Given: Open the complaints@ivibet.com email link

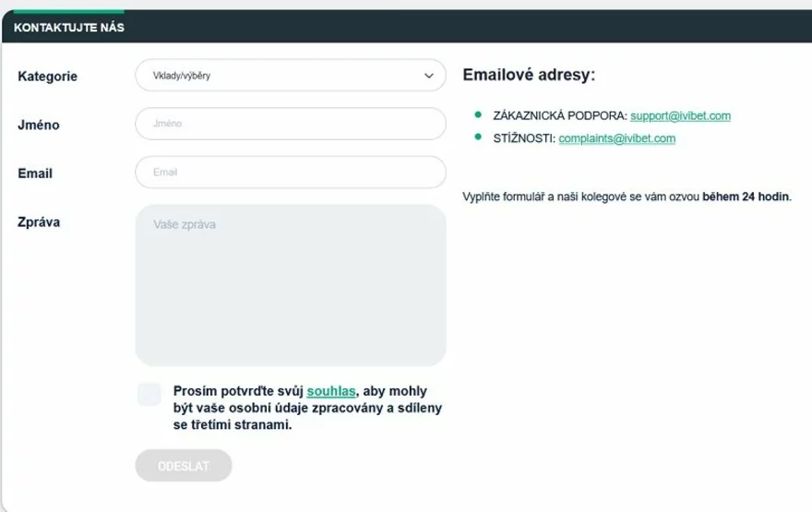Looking at the screenshot, I should [617, 138].
